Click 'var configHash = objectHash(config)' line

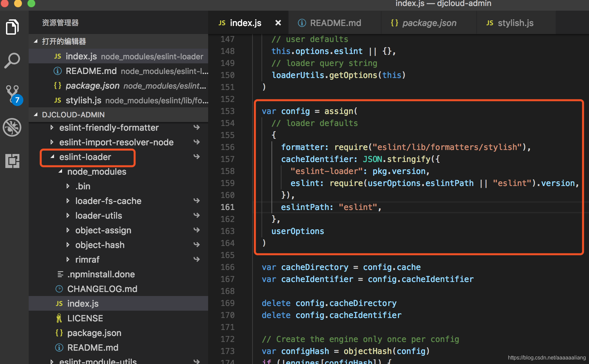pos(346,351)
